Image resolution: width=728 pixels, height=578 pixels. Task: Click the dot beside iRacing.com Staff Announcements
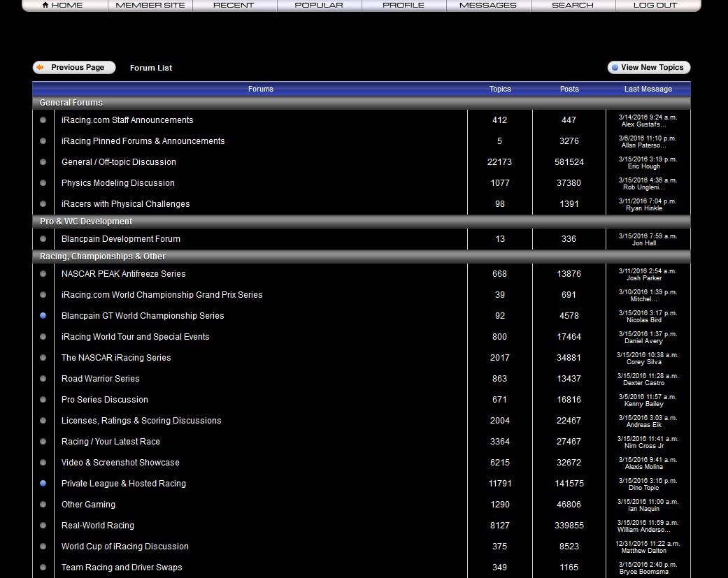click(x=43, y=120)
